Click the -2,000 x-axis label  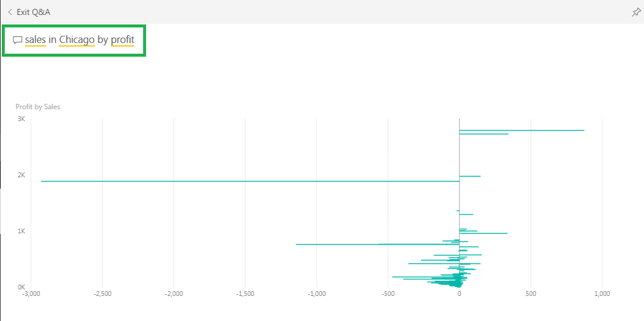174,294
